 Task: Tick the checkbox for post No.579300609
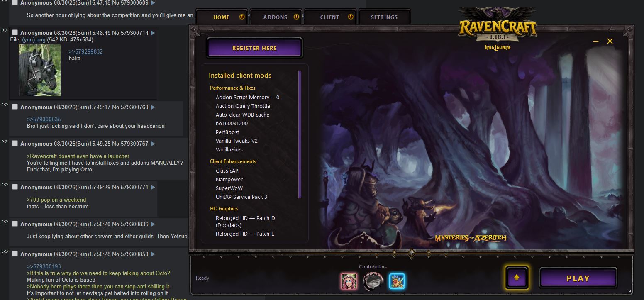pos(15,2)
